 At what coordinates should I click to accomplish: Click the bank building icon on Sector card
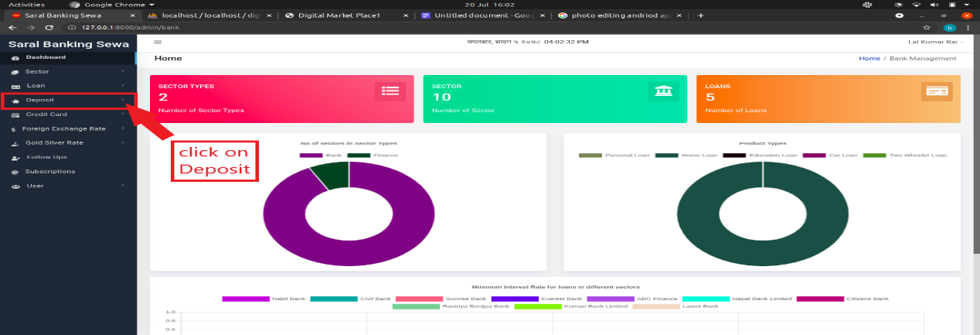663,91
